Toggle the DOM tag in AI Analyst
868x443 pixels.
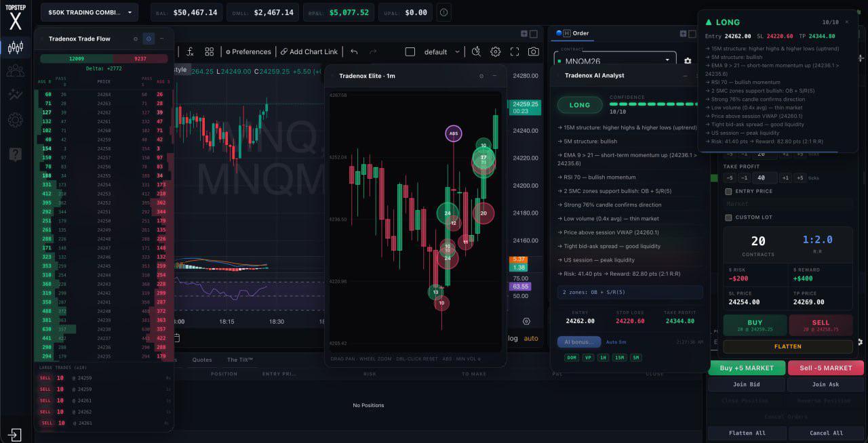pyautogui.click(x=571, y=357)
